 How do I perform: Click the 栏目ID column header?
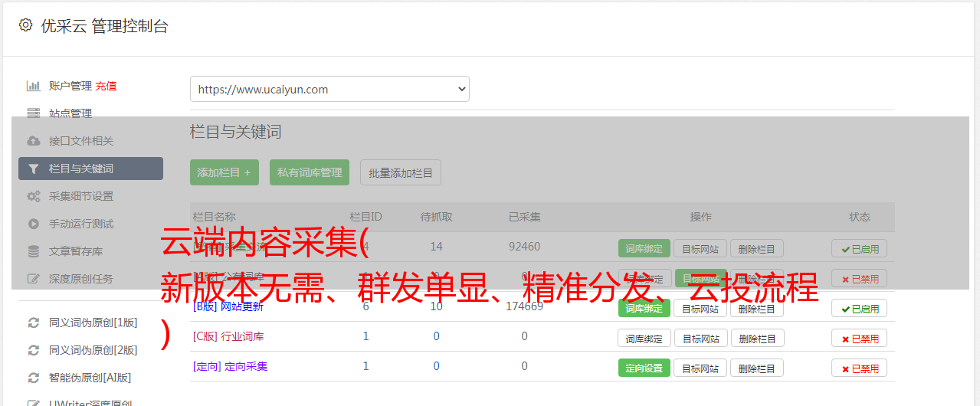click(365, 217)
